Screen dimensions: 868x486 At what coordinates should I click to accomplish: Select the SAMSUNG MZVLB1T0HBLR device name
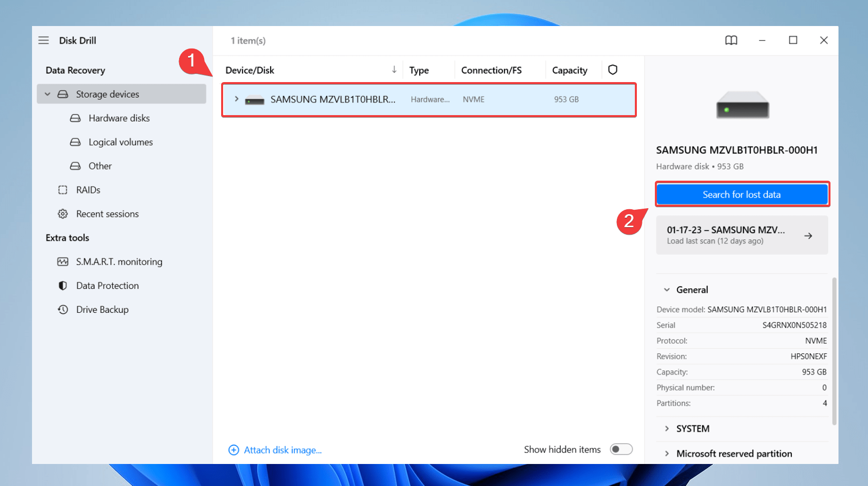click(333, 99)
